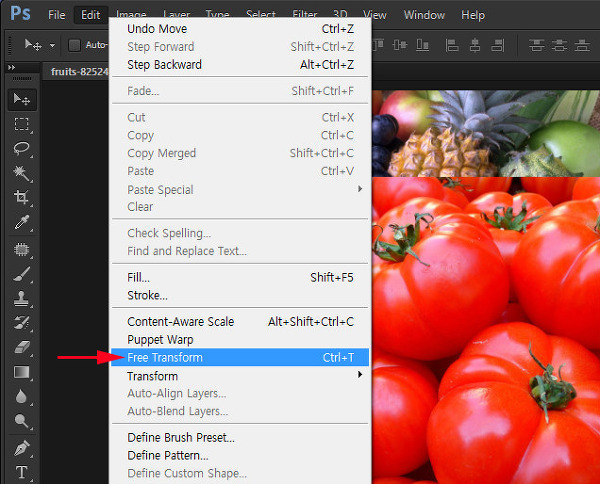Select the Eraser tool
This screenshot has width=600, height=484.
(21, 347)
